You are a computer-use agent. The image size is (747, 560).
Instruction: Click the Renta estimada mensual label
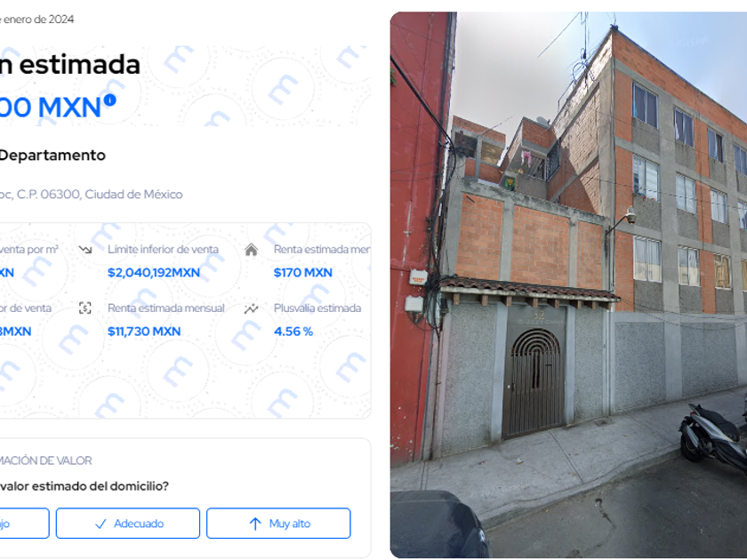pyautogui.click(x=165, y=308)
